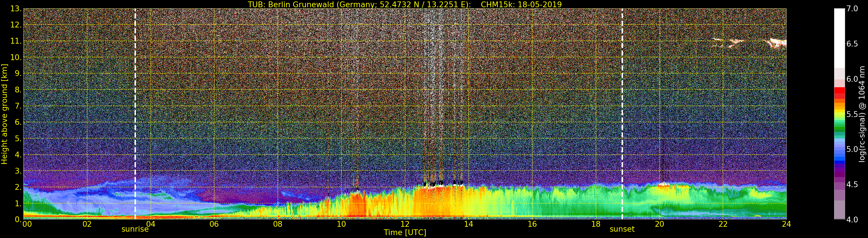Screen dimensions: 868x238
Task: Click height axis tick "0."
Action: point(18,219)
